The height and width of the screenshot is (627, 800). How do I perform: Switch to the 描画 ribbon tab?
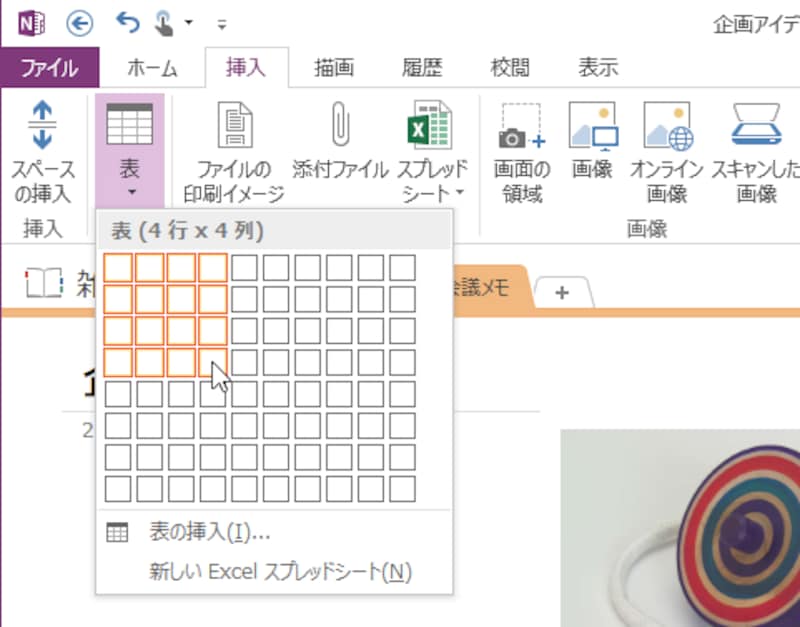333,68
